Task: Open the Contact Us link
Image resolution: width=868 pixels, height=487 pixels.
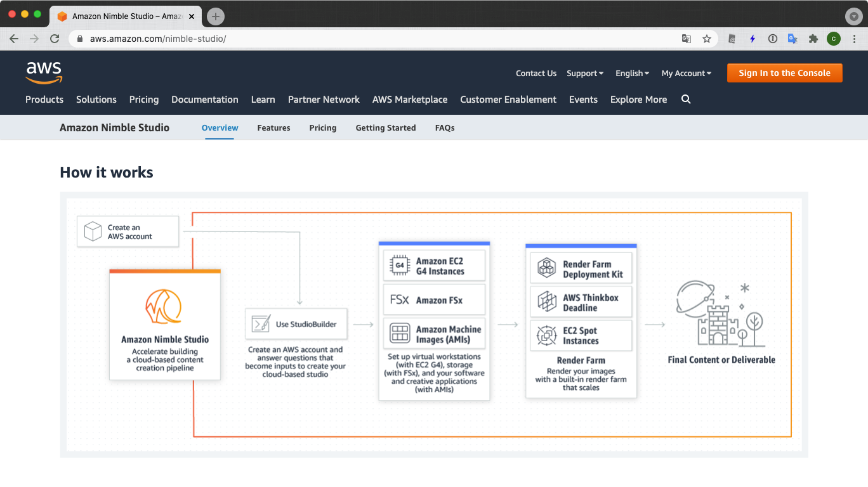Action: coord(536,73)
